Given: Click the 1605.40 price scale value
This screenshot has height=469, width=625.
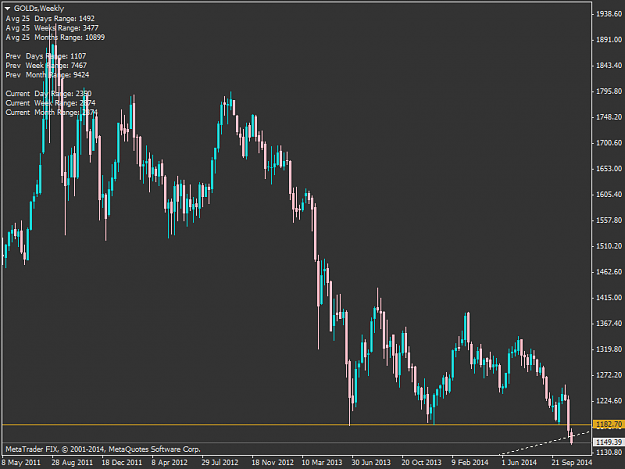Looking at the screenshot, I should (609, 194).
